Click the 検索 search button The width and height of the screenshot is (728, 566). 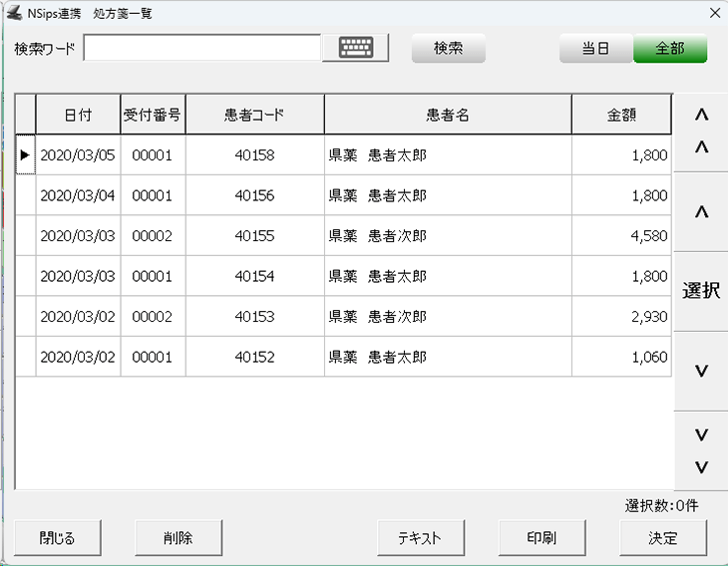pos(448,49)
